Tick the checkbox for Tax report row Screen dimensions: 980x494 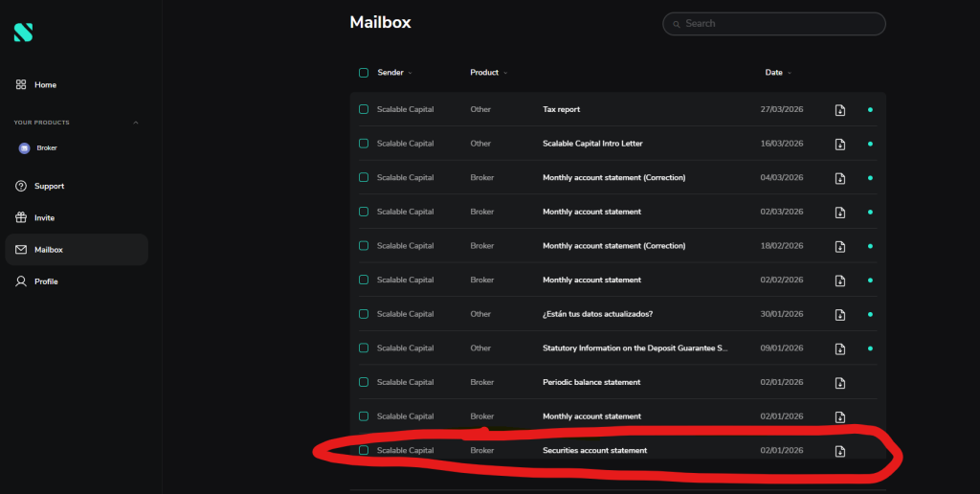tap(364, 109)
